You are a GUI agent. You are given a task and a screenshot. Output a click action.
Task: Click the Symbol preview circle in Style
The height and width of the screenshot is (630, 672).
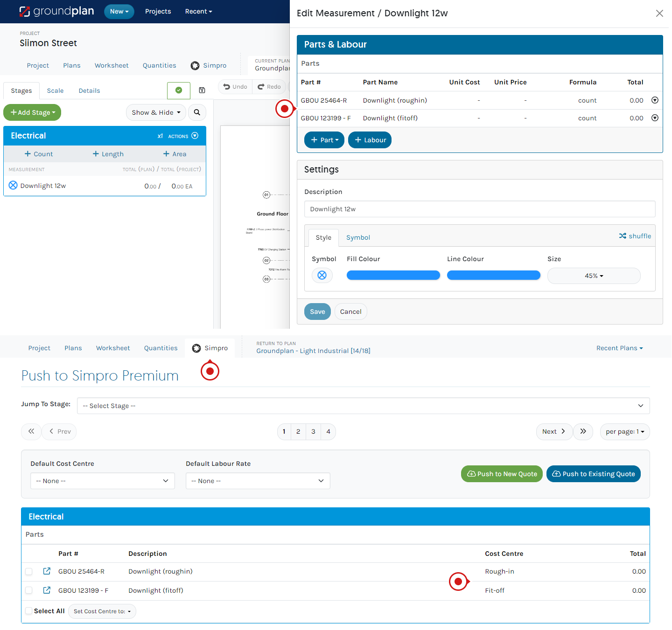coord(322,275)
